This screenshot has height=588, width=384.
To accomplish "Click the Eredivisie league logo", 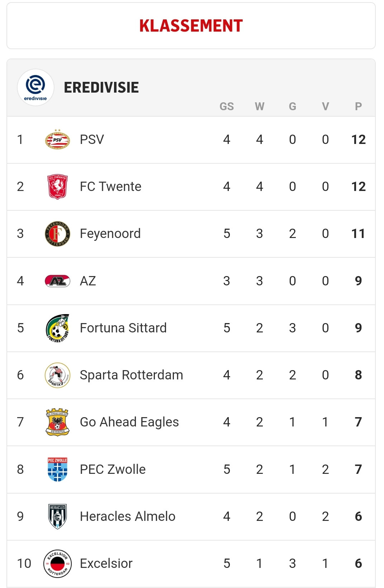I will (x=35, y=87).
